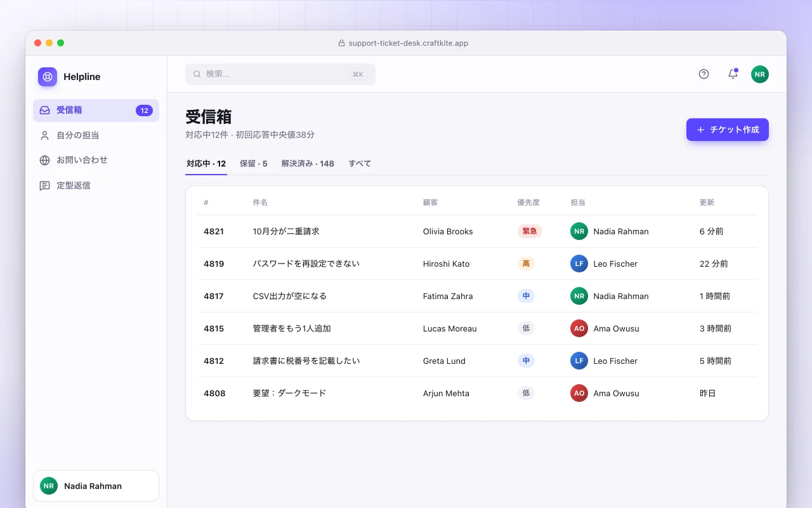Click the NR avatar in ticket 4821 row

(x=579, y=231)
